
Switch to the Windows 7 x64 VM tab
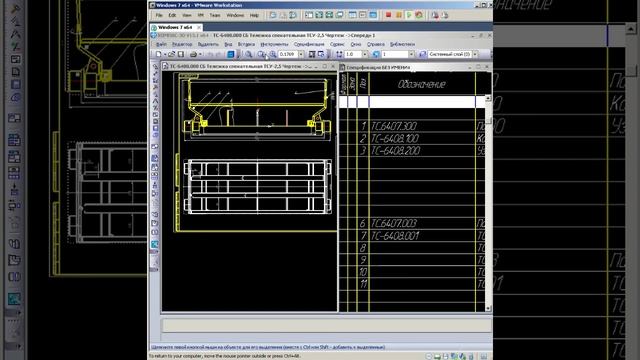175,27
